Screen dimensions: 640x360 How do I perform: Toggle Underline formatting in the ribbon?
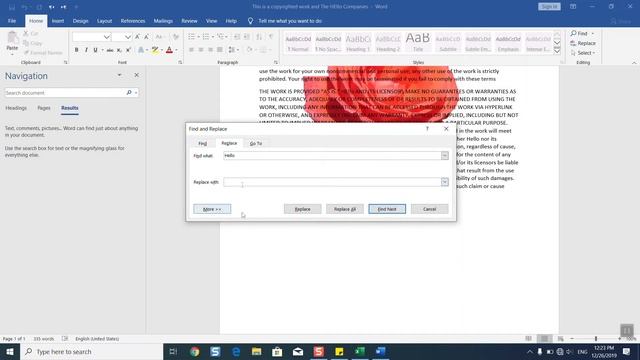coord(96,50)
